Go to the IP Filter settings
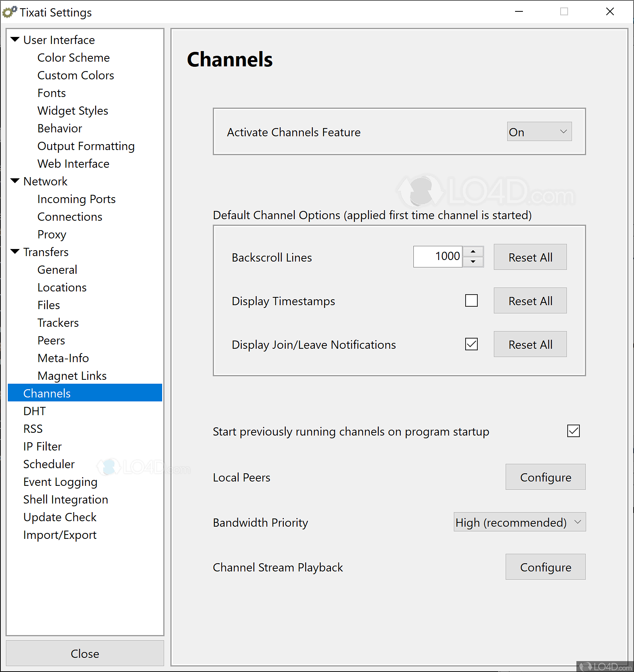The image size is (634, 672). [42, 447]
